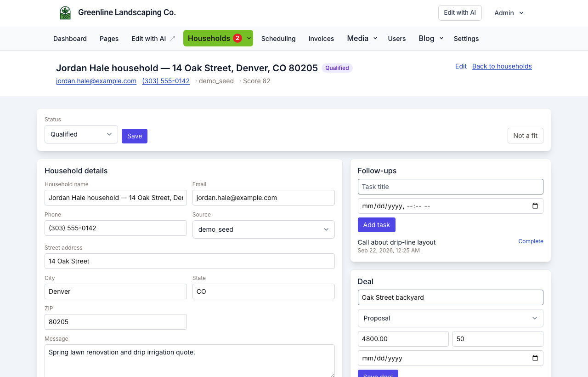
Task: Open the Users menu item
Action: click(397, 39)
